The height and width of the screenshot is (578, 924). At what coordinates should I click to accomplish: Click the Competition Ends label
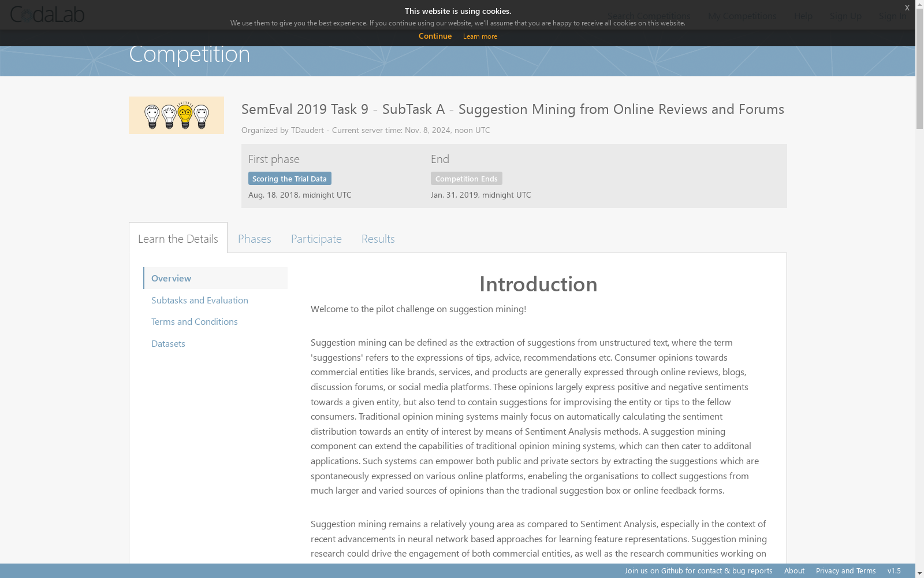(466, 179)
